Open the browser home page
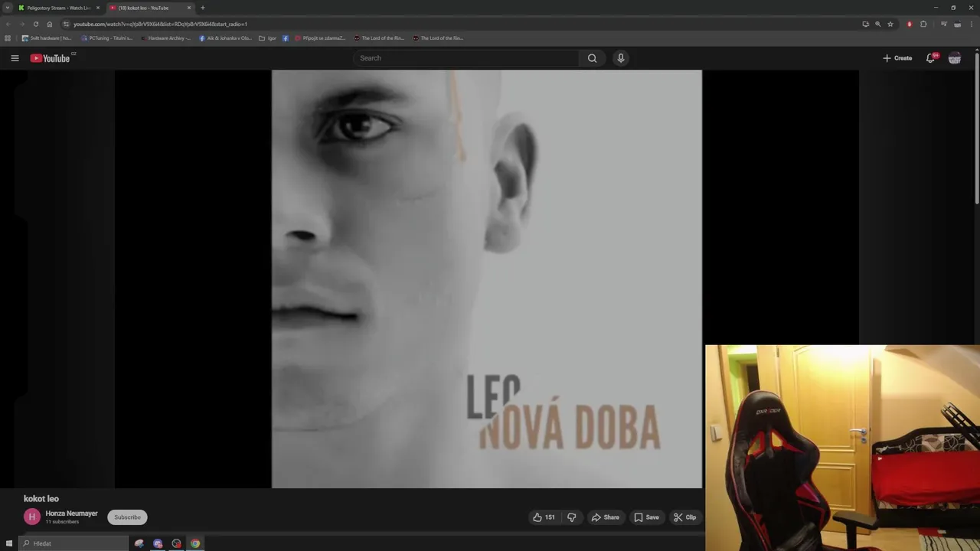Image resolution: width=980 pixels, height=551 pixels. point(50,24)
